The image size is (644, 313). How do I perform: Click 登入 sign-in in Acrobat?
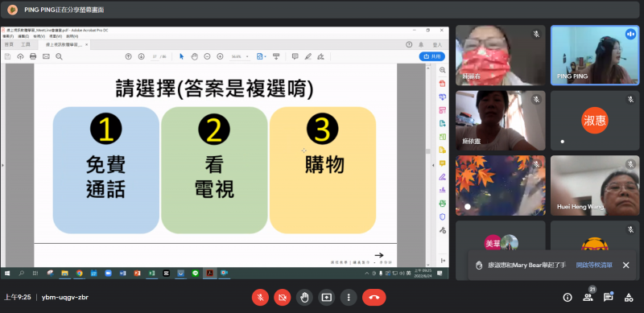tap(437, 45)
